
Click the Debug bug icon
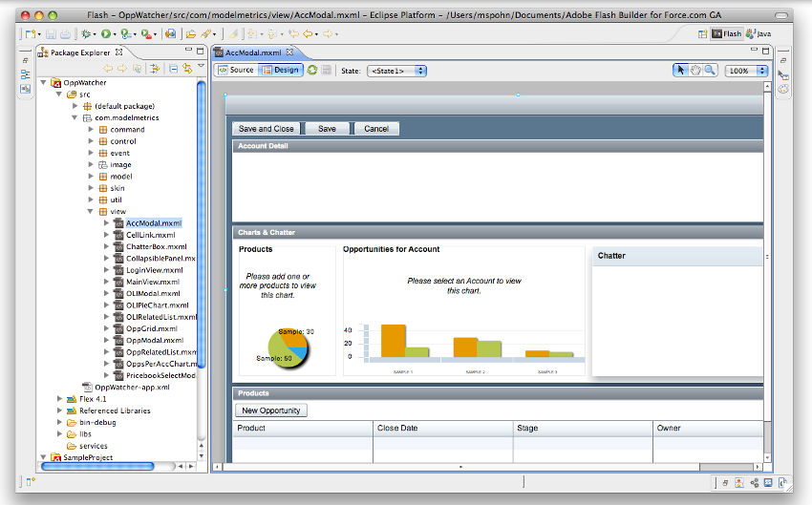tap(86, 34)
